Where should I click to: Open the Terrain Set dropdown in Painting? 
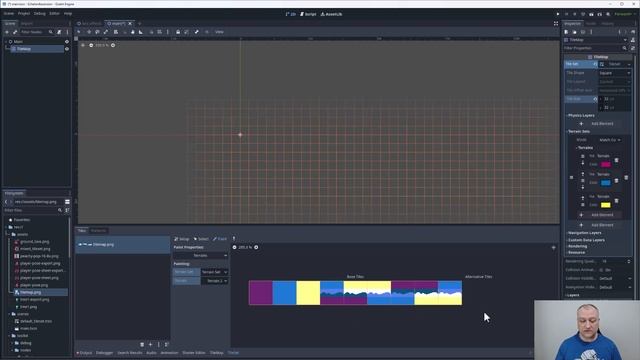pyautogui.click(x=214, y=272)
